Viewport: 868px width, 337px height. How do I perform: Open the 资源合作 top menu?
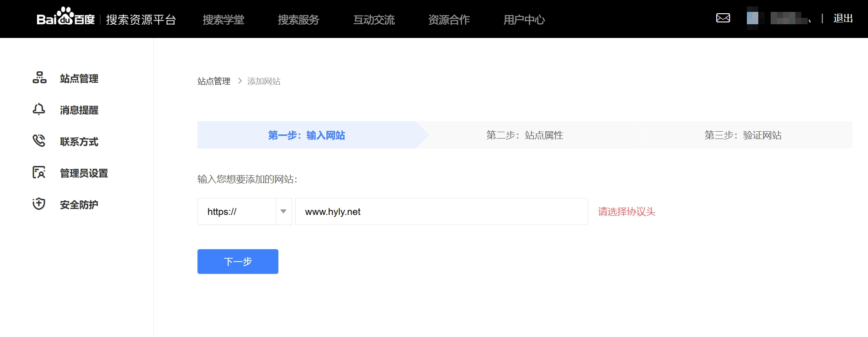[x=449, y=20]
